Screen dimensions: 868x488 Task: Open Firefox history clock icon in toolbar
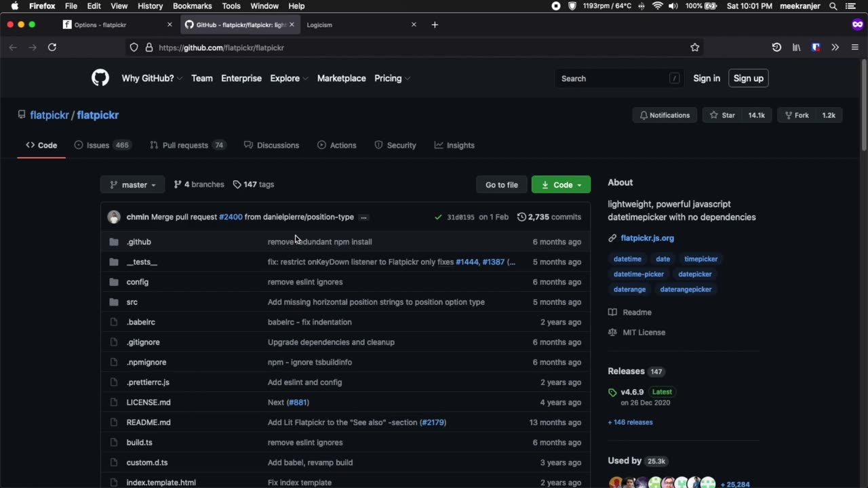tap(776, 47)
